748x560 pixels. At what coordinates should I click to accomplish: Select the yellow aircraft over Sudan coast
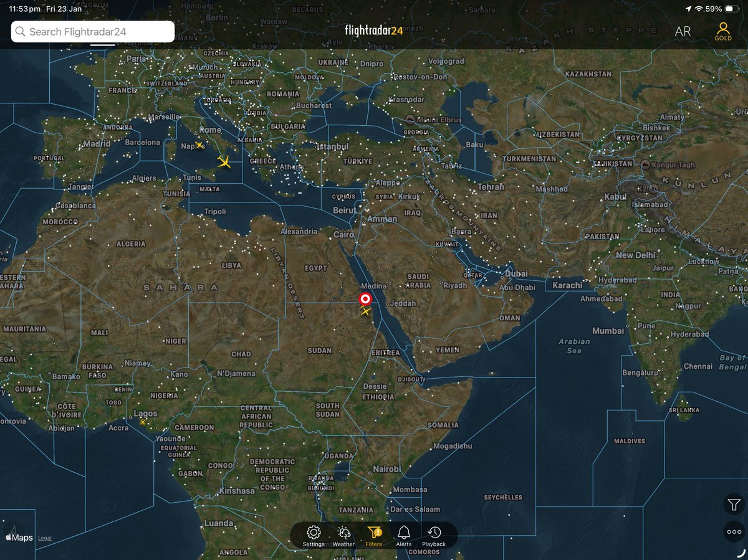tap(365, 311)
